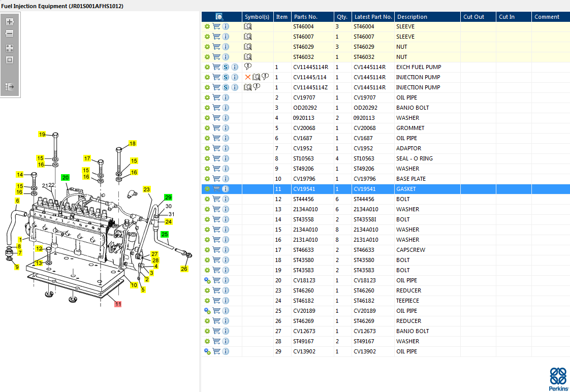Select green callout 20 on the diagram

click(x=66, y=178)
